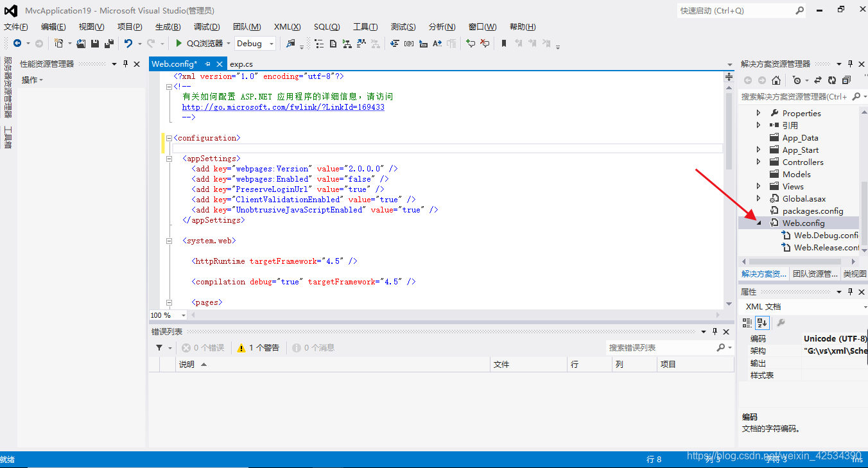868x468 pixels.
Task: Open the Toolbox side tab
Action: (x=8, y=137)
